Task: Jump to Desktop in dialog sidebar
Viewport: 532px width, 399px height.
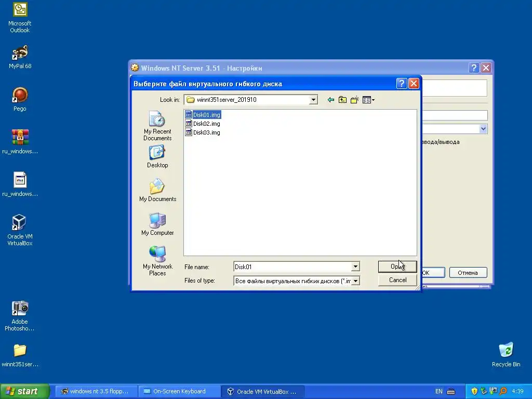Action: (x=157, y=156)
